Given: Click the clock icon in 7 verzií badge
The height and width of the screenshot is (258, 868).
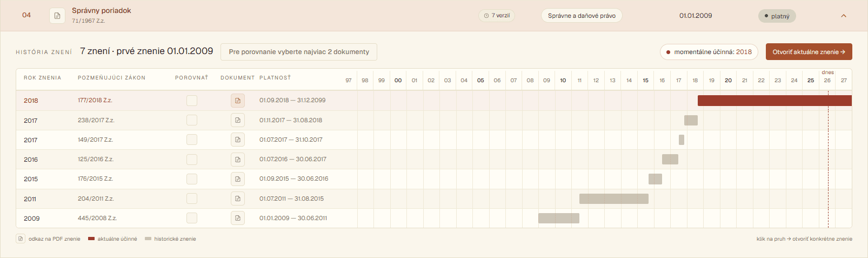Looking at the screenshot, I should [486, 16].
